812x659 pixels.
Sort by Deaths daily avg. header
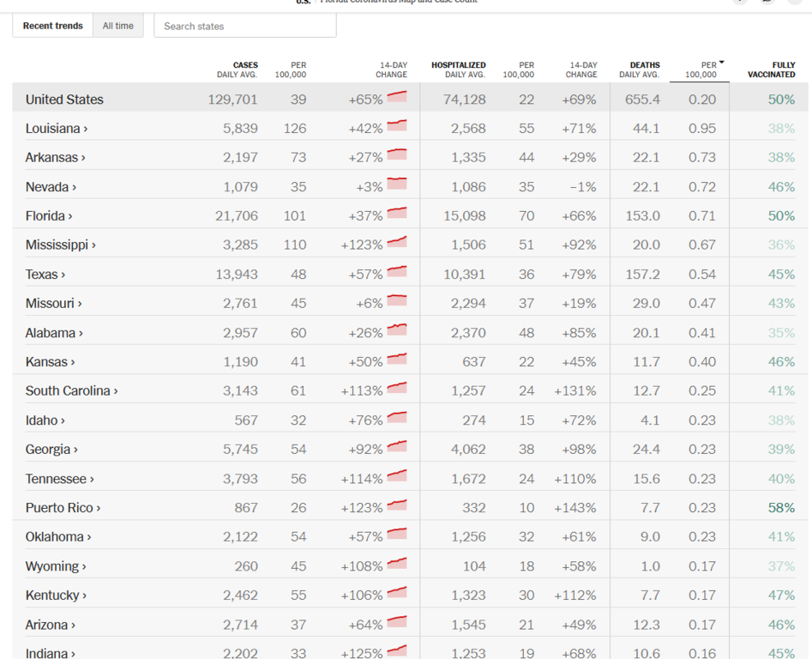[x=640, y=70]
